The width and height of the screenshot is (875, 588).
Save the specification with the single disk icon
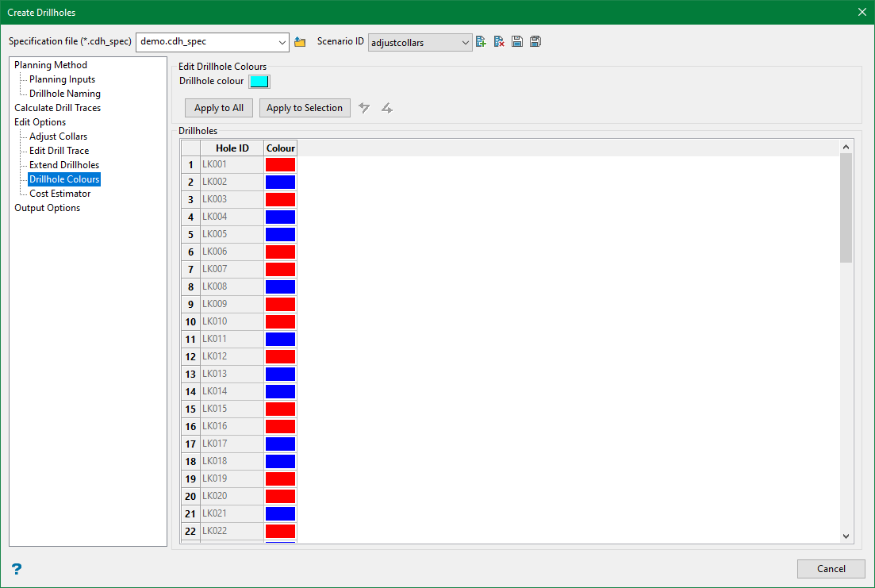[x=516, y=42]
